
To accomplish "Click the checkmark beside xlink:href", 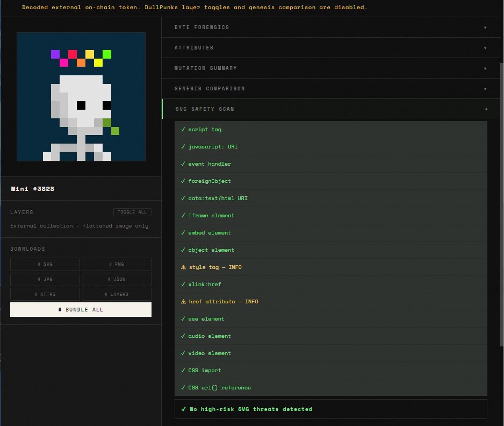I will click(183, 284).
